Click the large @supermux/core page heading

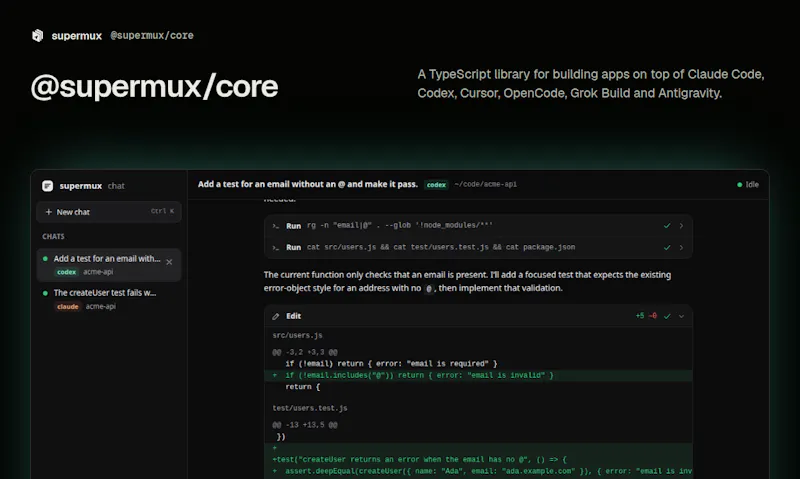point(155,86)
